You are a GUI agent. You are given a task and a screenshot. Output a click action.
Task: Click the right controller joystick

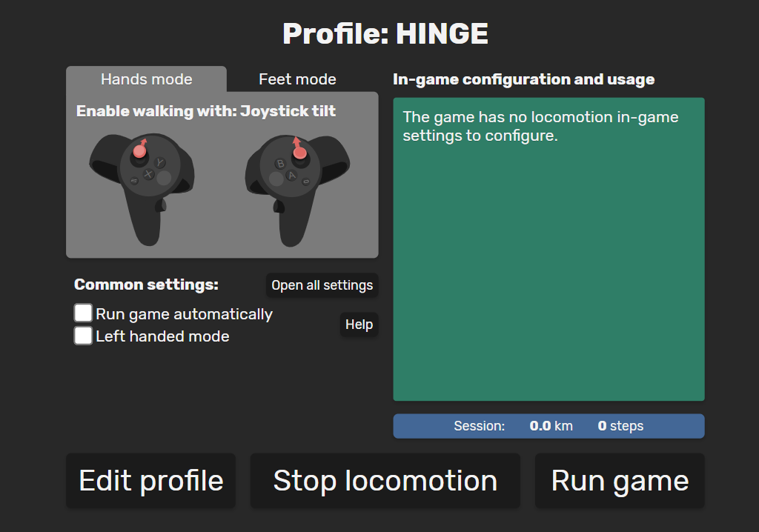pyautogui.click(x=299, y=153)
